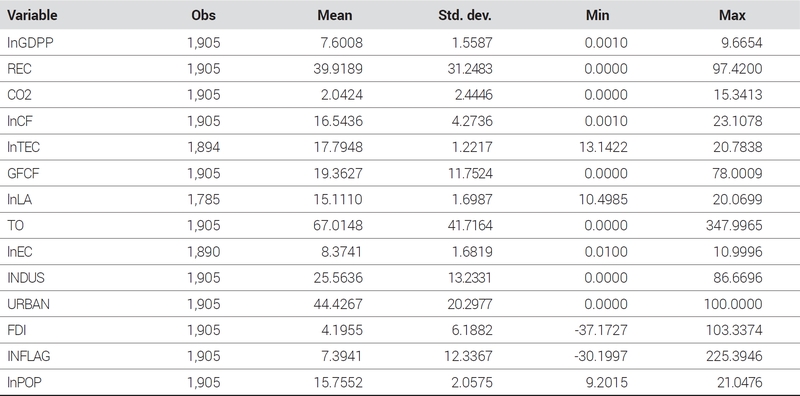Image resolution: width=800 pixels, height=396 pixels.
Task: Select the Min column header
Action: (597, 15)
